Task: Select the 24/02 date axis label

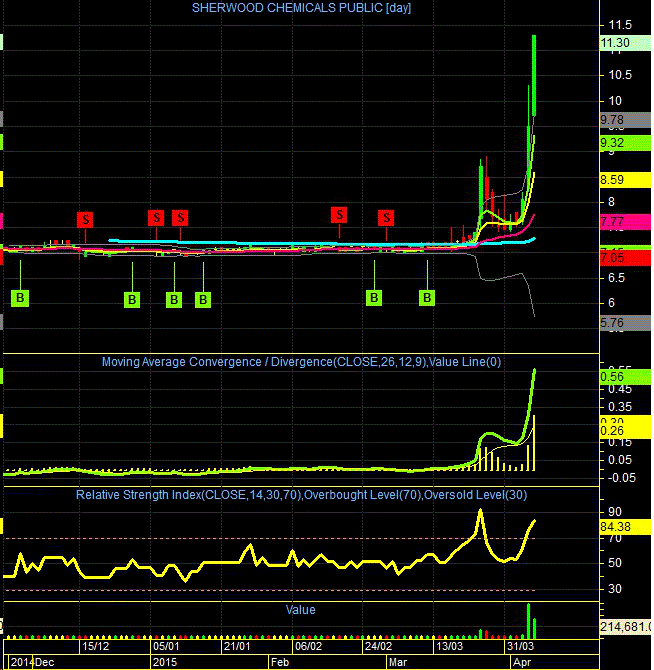Action: 378,646
